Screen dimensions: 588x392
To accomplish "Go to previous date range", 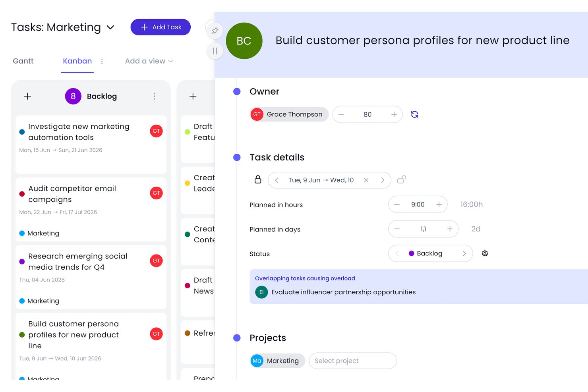I will [x=277, y=180].
